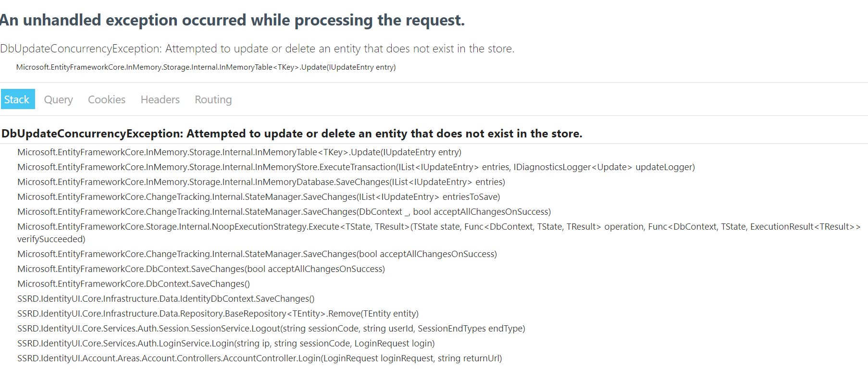
Task: Select the InMemoryTable Update frame under the exception message
Action: (x=206, y=67)
